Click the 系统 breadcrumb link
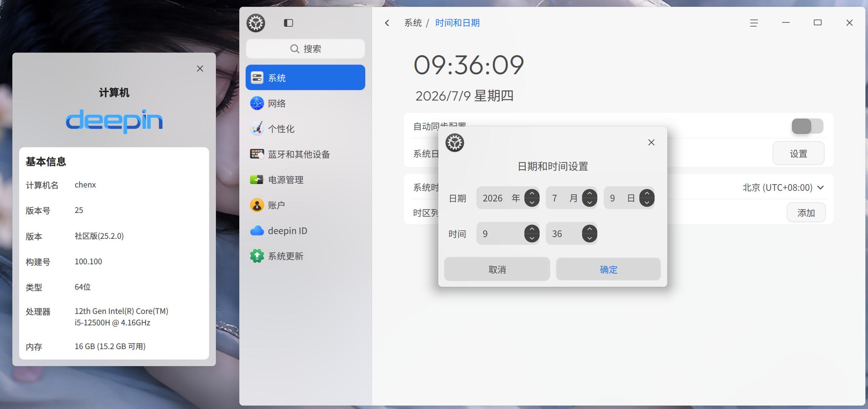The image size is (868, 409). (x=413, y=23)
